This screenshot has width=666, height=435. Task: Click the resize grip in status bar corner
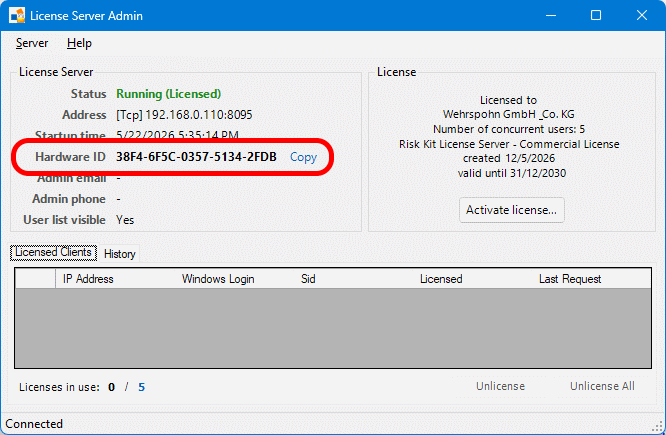(658, 427)
